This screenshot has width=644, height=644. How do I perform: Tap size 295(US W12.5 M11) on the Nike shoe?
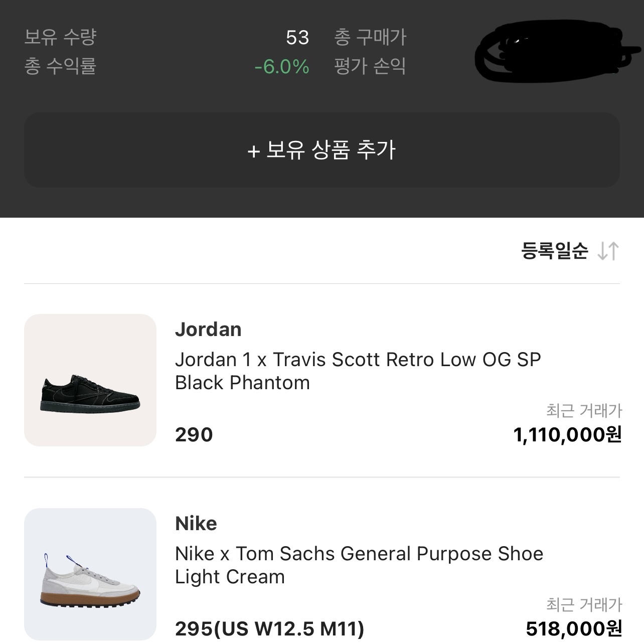(269, 627)
